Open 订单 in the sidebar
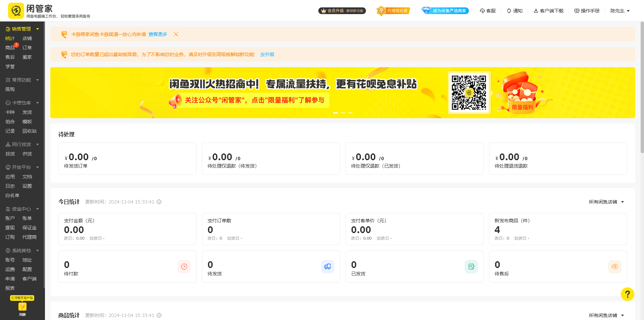This screenshot has height=320, width=644. pyautogui.click(x=27, y=48)
